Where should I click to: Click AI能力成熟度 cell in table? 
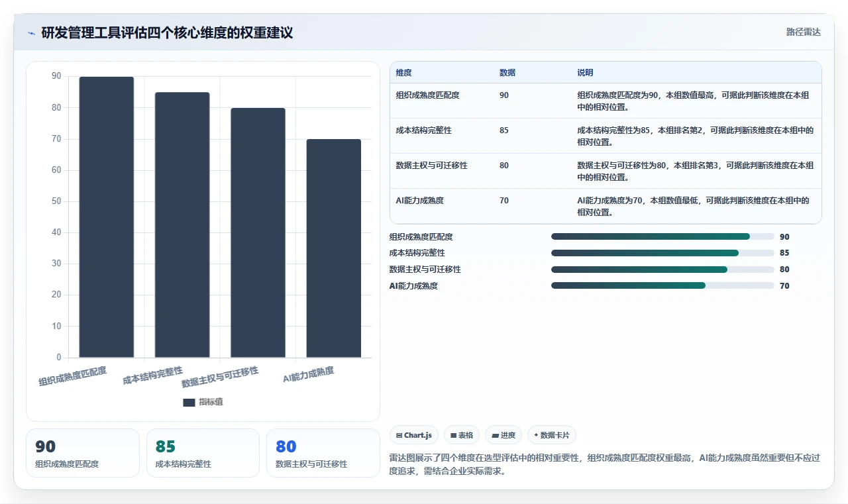point(419,201)
